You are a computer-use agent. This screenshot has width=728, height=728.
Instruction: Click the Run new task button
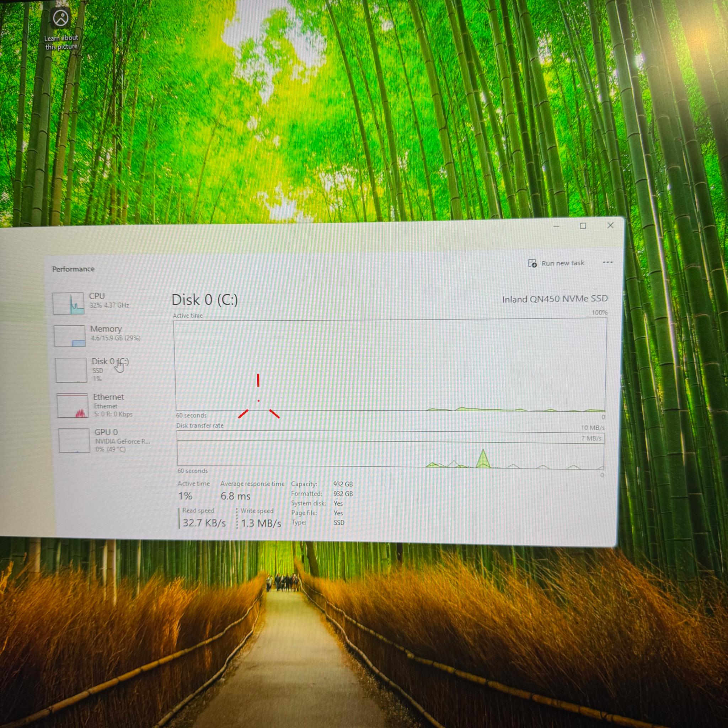tap(556, 263)
